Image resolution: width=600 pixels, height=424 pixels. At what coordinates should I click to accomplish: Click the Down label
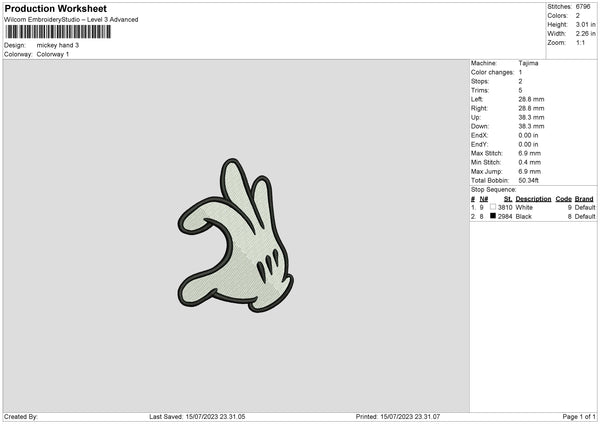pos(480,126)
